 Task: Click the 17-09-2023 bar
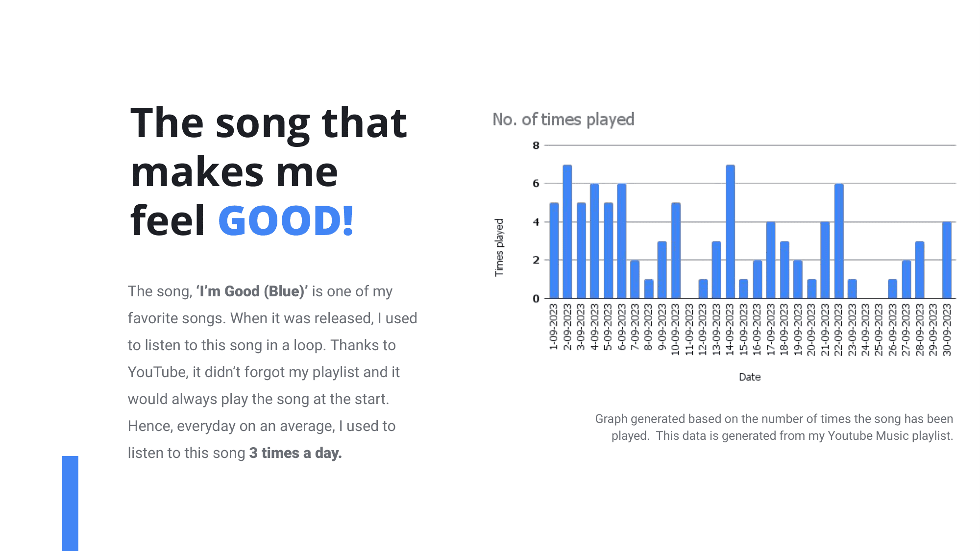[x=771, y=260]
